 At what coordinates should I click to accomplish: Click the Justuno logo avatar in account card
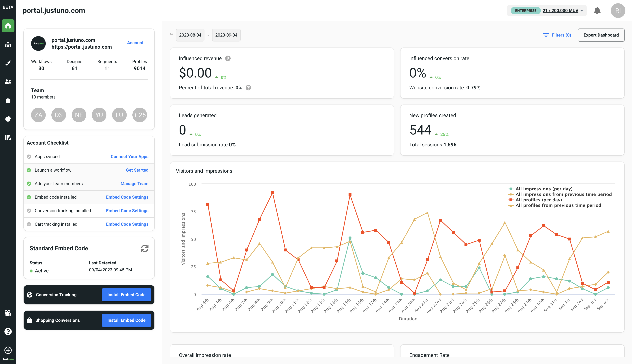38,43
